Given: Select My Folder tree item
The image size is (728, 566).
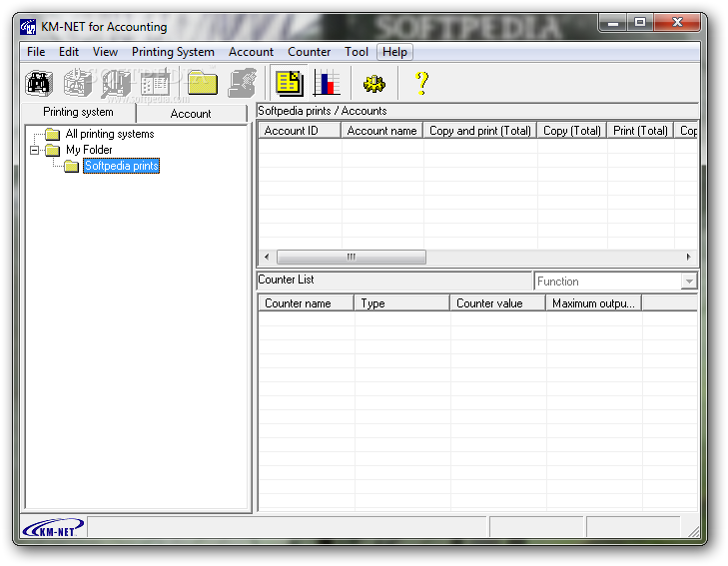Looking at the screenshot, I should (x=89, y=150).
